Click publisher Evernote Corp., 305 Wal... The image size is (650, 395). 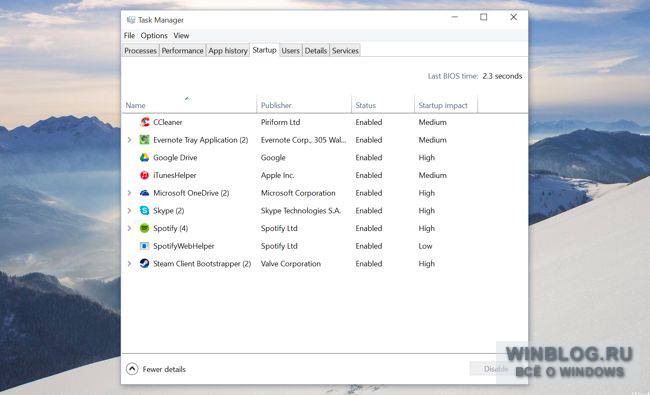(x=303, y=140)
